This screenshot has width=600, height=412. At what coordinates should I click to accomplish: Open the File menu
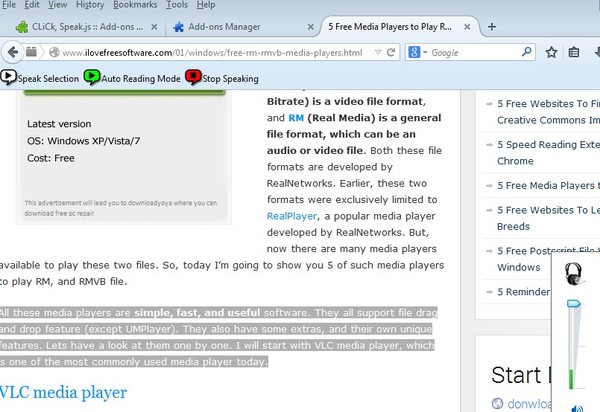8,5
